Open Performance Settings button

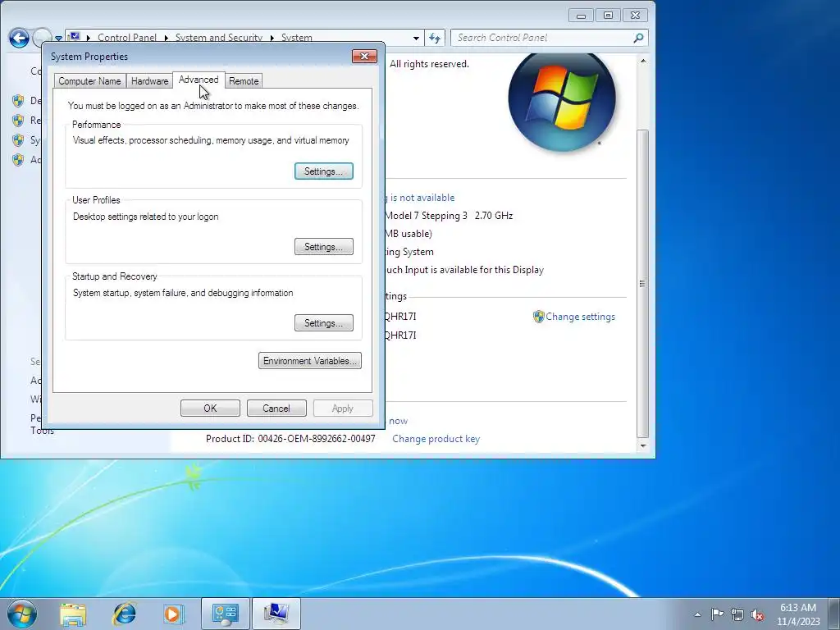click(323, 171)
